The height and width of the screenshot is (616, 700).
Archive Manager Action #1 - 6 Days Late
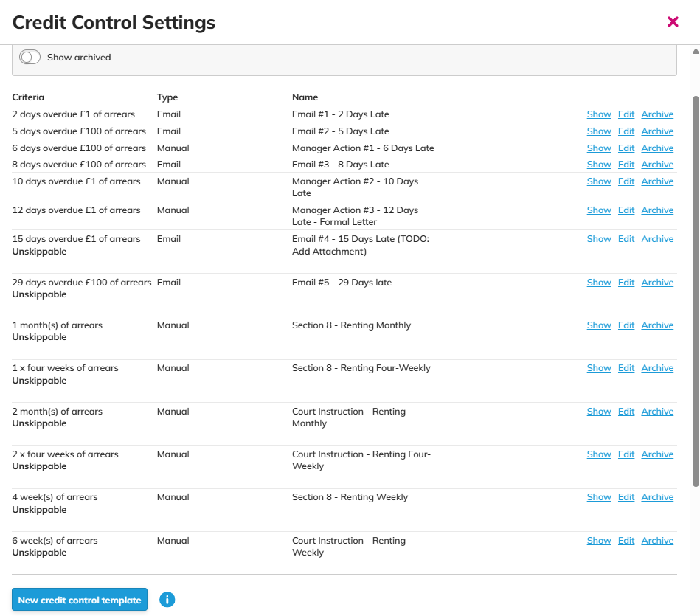coord(657,148)
